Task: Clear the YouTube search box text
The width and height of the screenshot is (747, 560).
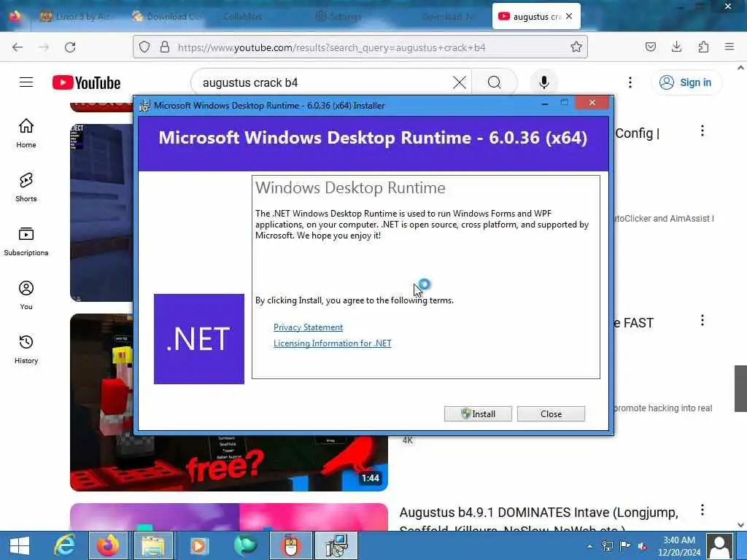Action: coord(460,82)
